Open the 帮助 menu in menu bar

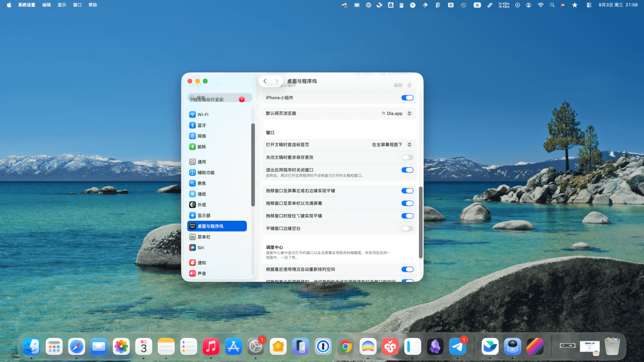pyautogui.click(x=93, y=5)
